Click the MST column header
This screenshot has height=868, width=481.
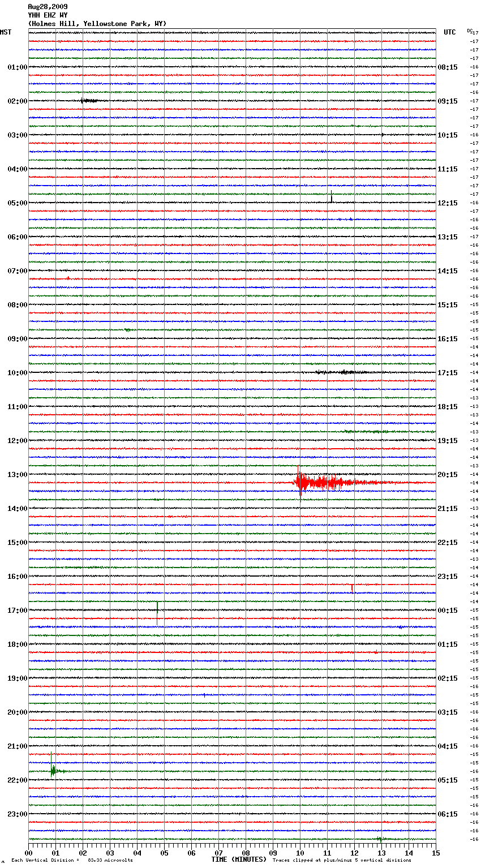click(6, 32)
